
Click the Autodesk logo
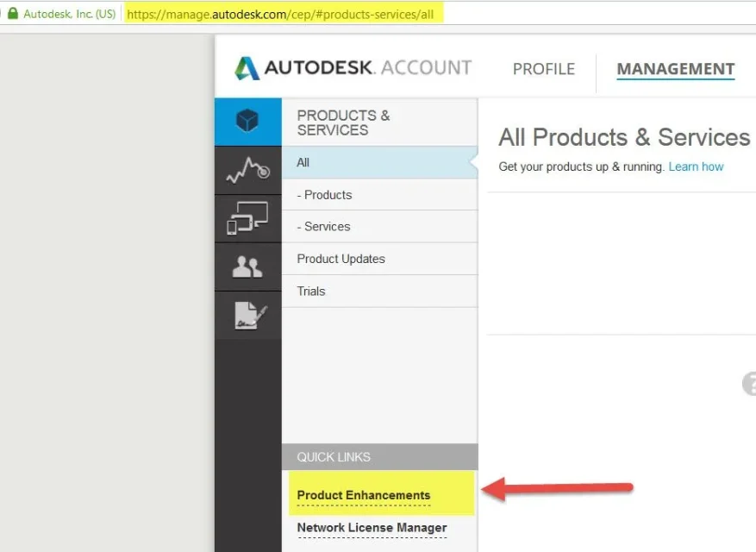pyautogui.click(x=353, y=68)
